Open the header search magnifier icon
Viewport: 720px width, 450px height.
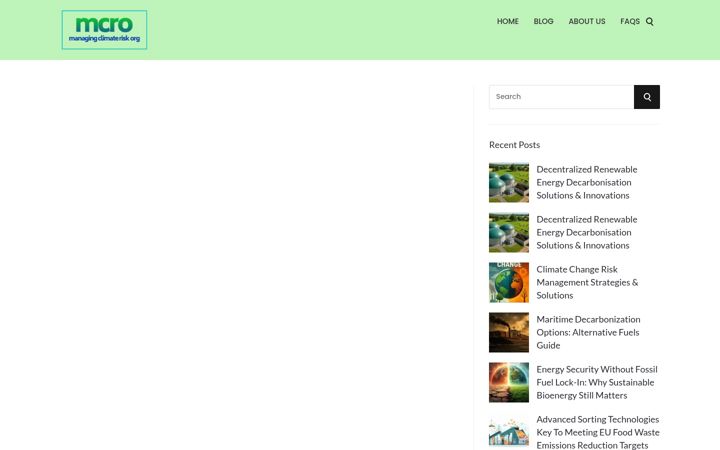click(649, 21)
